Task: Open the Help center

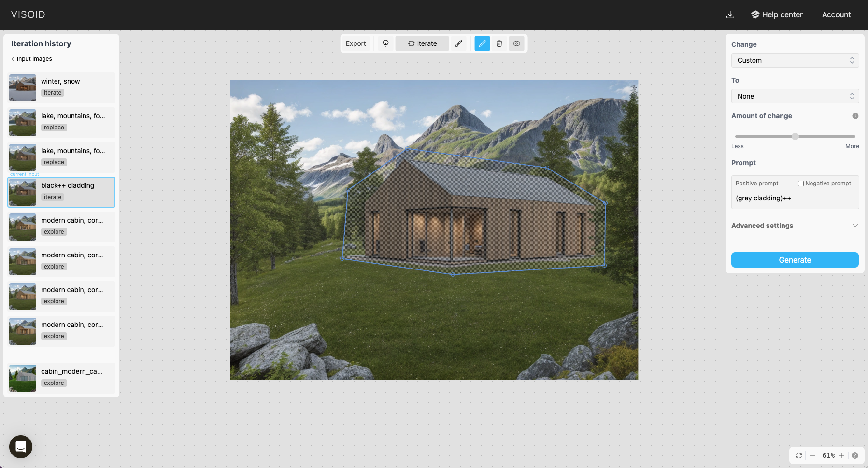Action: click(777, 14)
